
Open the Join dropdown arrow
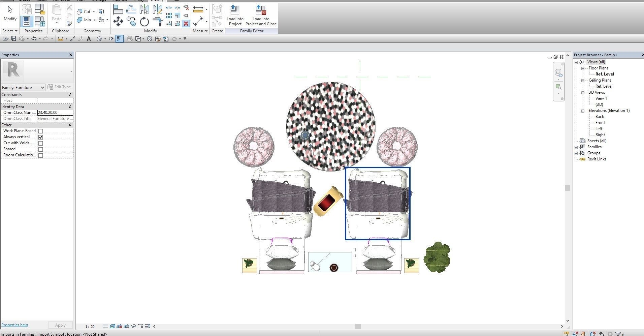point(94,20)
